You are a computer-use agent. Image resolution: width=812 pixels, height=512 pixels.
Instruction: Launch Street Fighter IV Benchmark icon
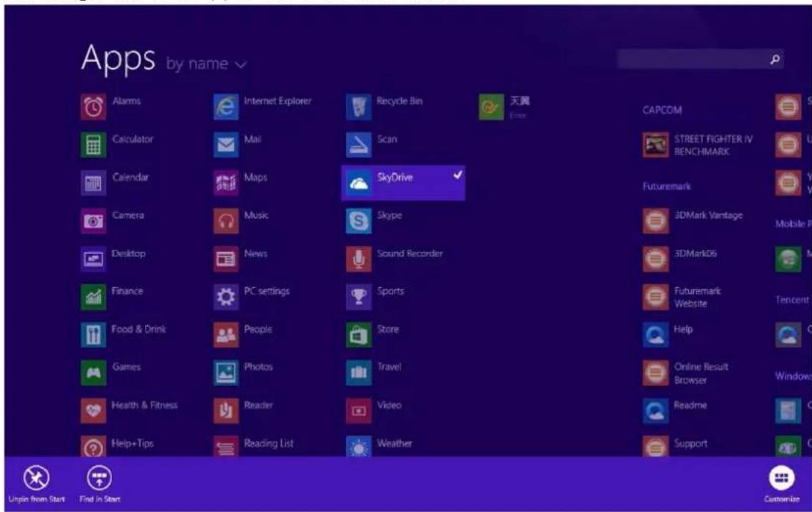(x=655, y=145)
